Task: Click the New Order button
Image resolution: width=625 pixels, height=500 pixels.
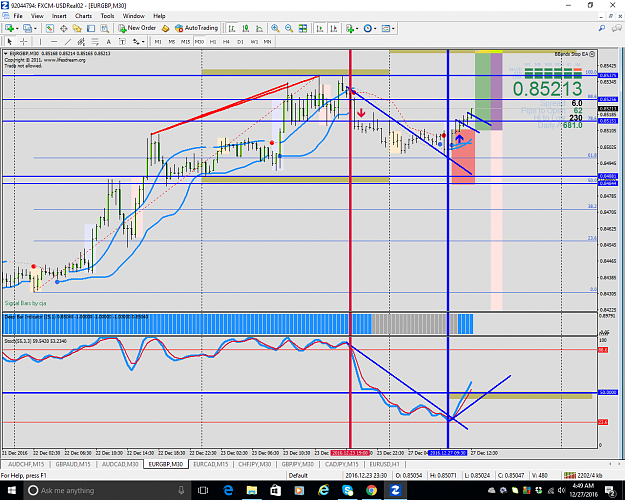Action: click(x=137, y=28)
